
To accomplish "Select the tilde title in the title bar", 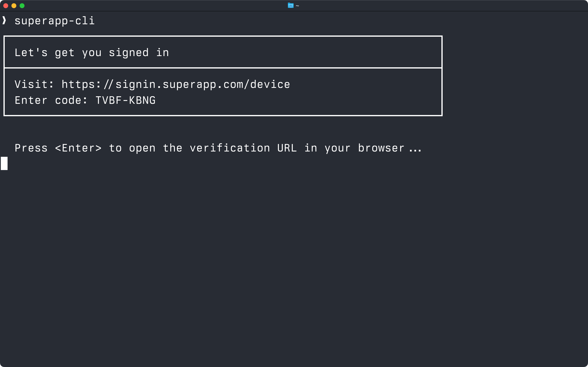I will [x=297, y=6].
